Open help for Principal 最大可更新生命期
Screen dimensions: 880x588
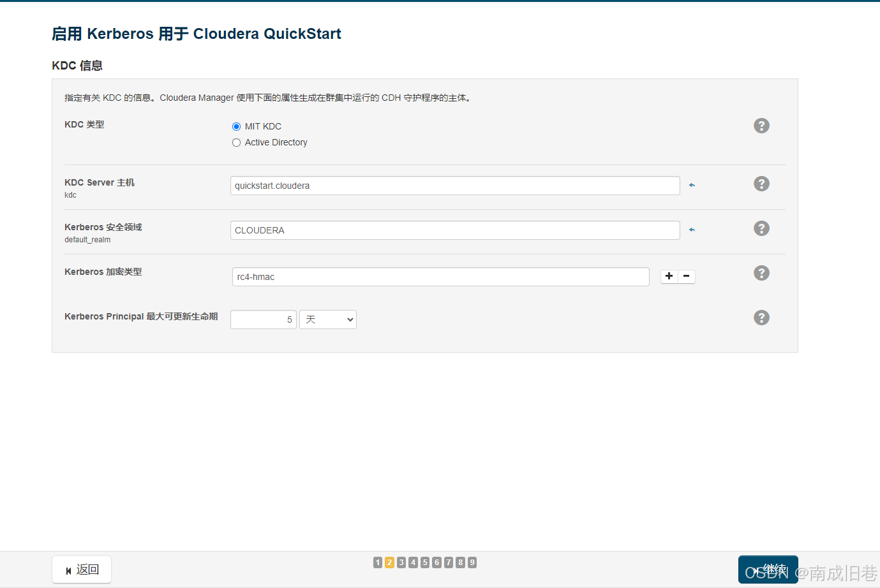point(761,318)
